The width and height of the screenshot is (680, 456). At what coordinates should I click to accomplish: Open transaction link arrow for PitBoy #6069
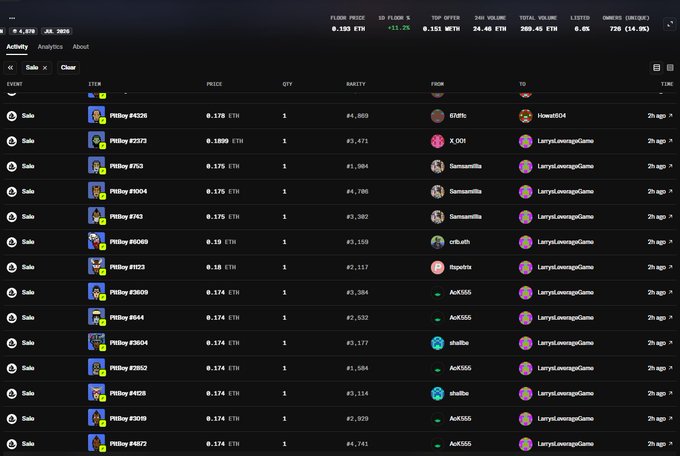[670, 242]
